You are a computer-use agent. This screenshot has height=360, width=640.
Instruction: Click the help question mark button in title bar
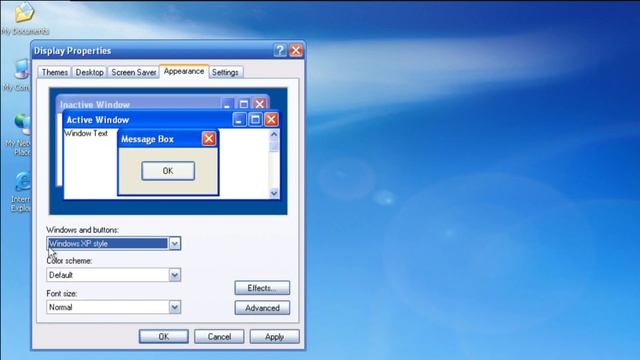click(x=280, y=51)
